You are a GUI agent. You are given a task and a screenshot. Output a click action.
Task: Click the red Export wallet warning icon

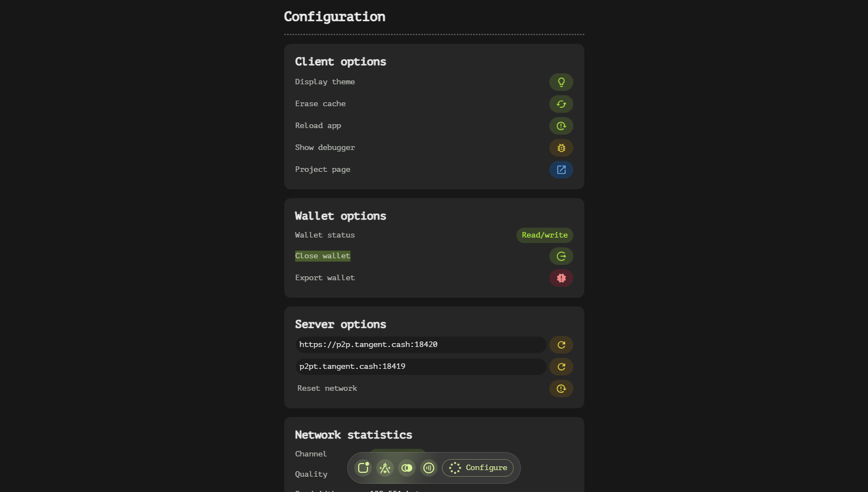561,278
